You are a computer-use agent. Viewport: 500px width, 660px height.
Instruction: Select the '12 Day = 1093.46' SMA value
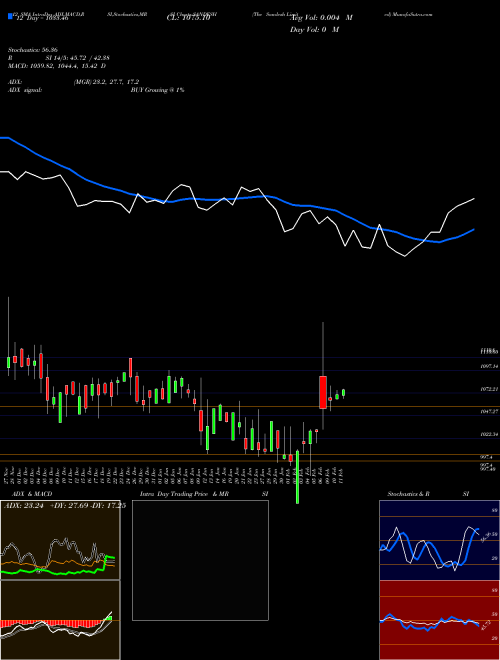(42, 18)
